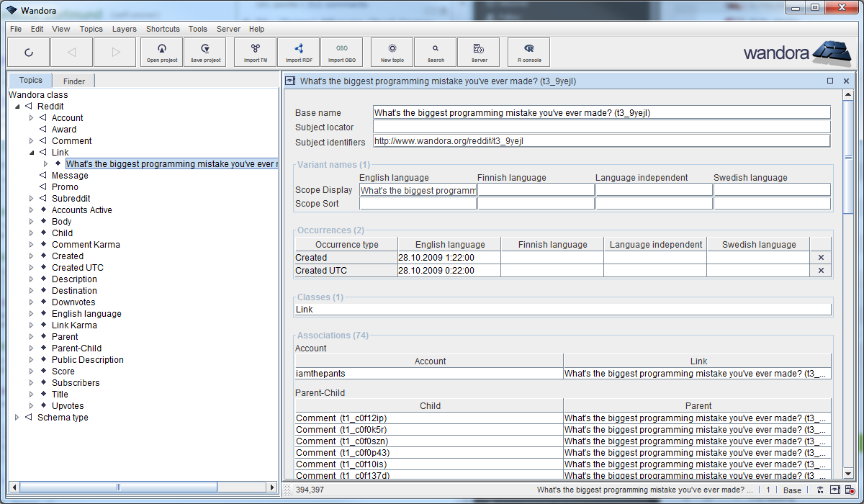Expand the Account tree node
864x504 pixels.
31,118
